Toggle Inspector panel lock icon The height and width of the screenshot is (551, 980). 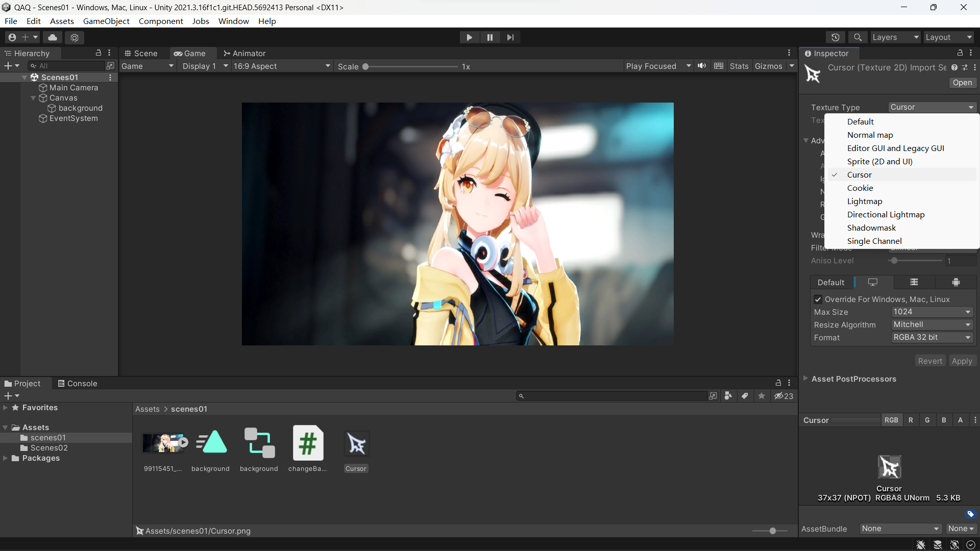[x=960, y=53]
